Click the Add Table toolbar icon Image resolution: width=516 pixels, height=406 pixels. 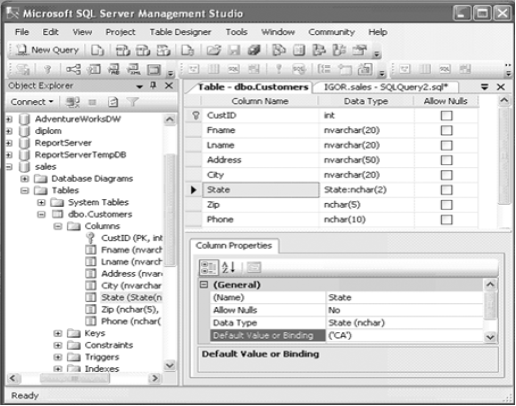[x=345, y=69]
